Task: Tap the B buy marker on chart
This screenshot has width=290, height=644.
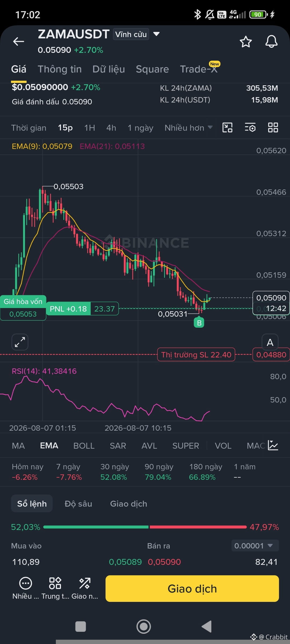Action: (199, 323)
